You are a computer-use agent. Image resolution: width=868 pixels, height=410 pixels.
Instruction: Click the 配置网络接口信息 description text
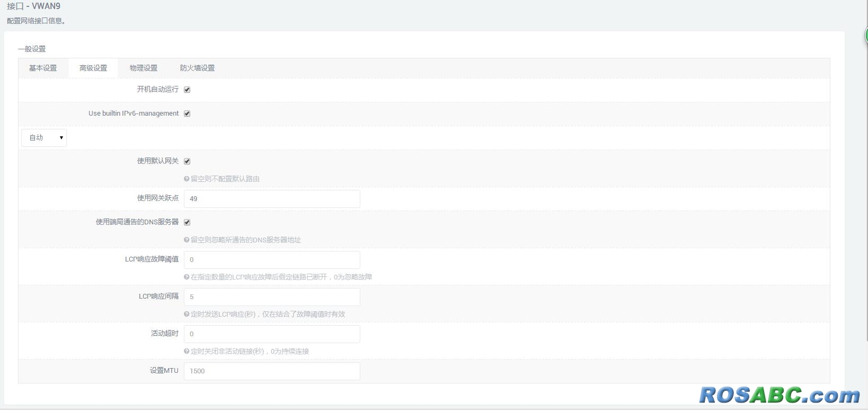coord(36,21)
